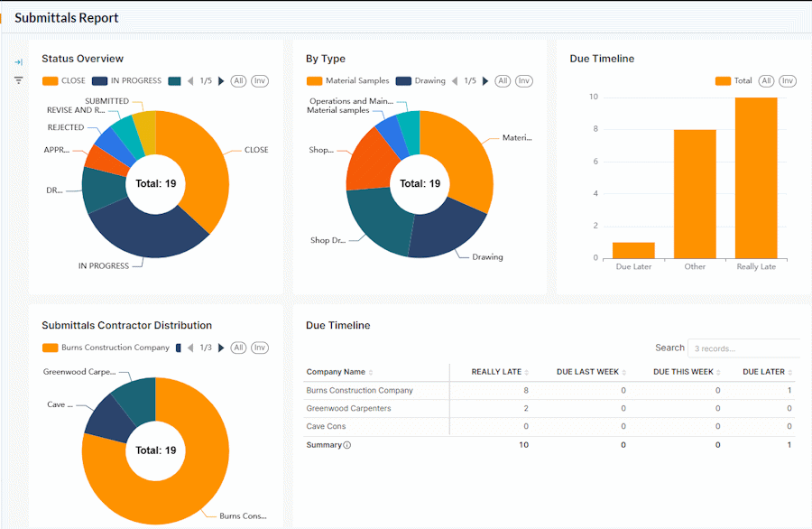Go to previous Status Overview legend page
Screen dimensions: 812x529
[190, 81]
